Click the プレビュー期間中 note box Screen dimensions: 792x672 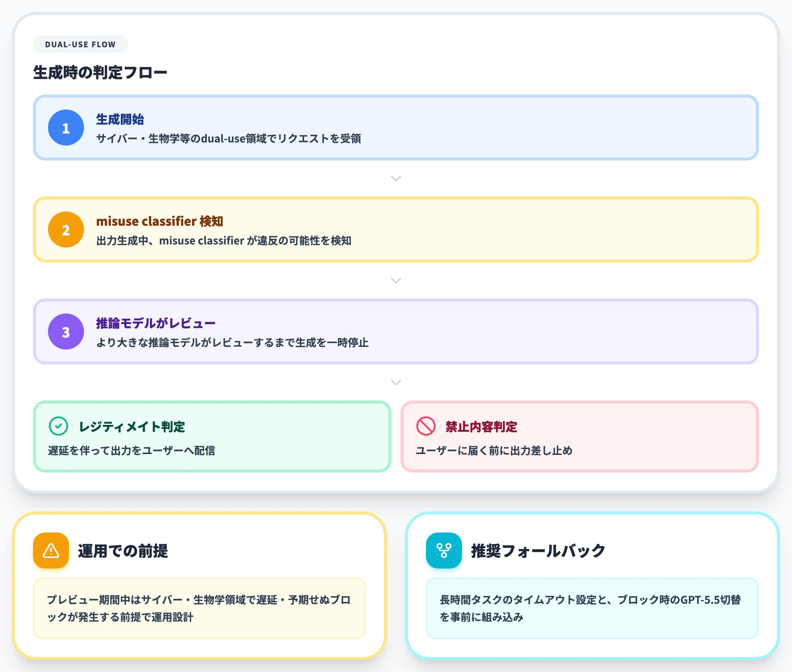coord(199,608)
